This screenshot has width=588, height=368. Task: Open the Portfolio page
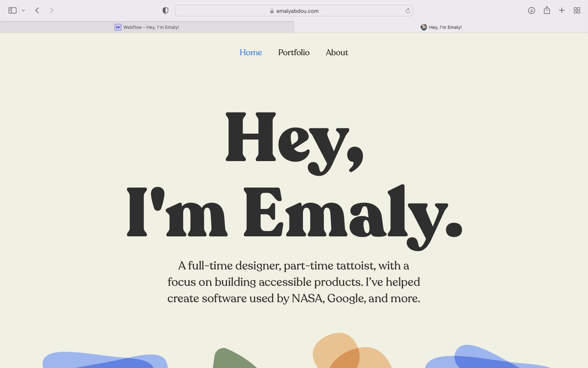pyautogui.click(x=294, y=53)
